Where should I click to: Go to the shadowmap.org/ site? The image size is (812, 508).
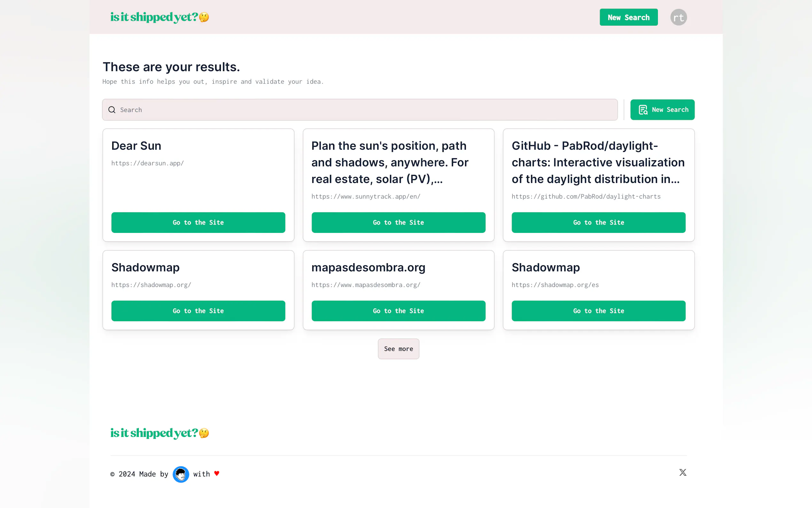198,311
